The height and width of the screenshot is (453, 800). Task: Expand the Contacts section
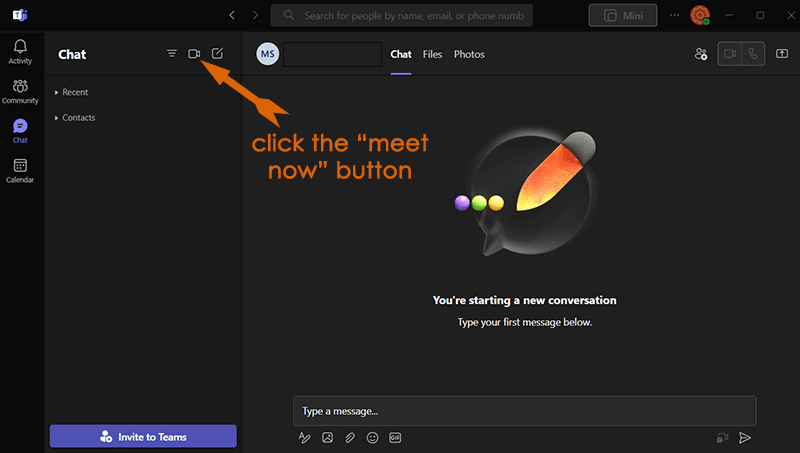point(78,118)
